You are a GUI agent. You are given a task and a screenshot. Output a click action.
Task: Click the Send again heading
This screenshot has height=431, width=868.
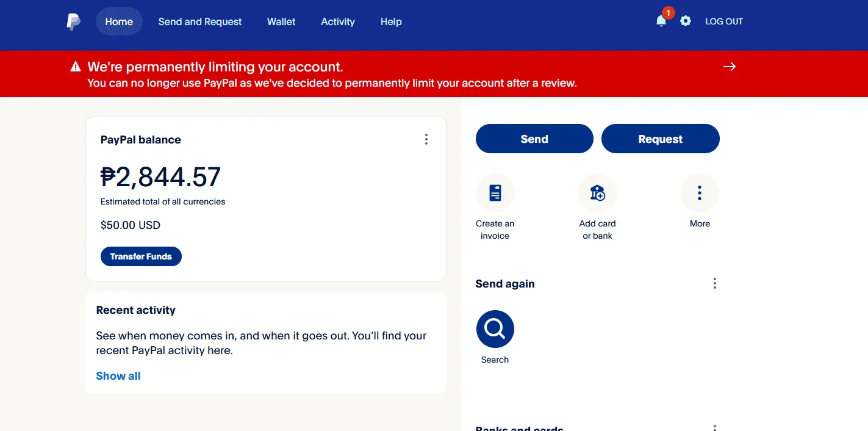click(x=505, y=284)
